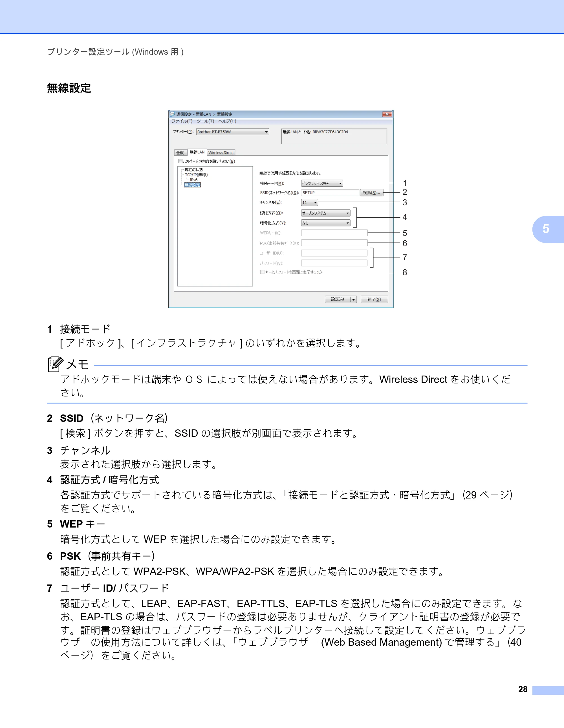The width and height of the screenshot is (564, 728).
Task: Click the 終了(X) button
Action: [374, 299]
